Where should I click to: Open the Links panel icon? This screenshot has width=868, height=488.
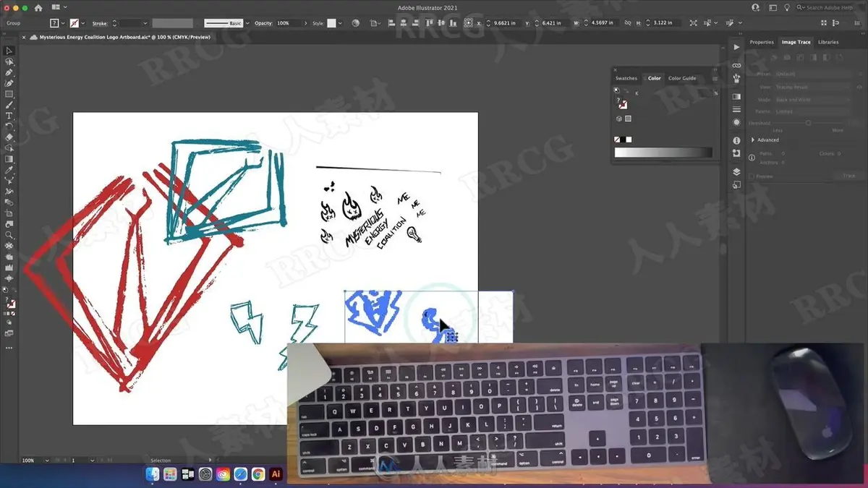(736, 65)
